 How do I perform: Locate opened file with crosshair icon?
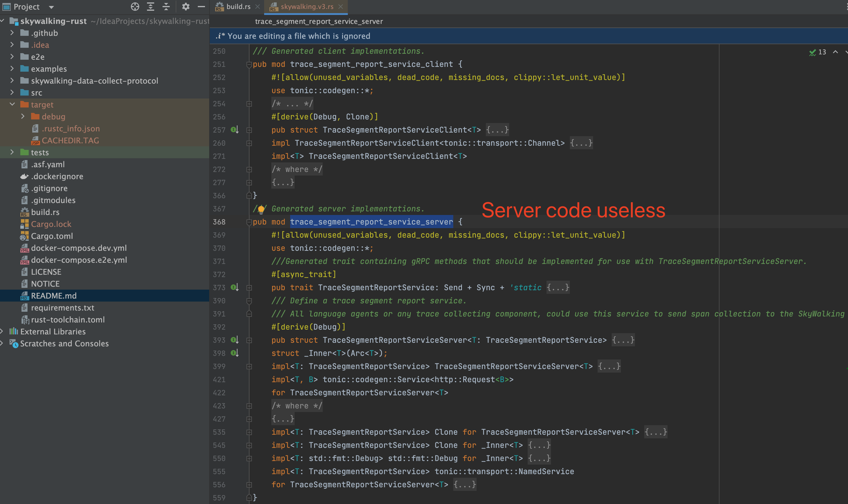point(135,7)
